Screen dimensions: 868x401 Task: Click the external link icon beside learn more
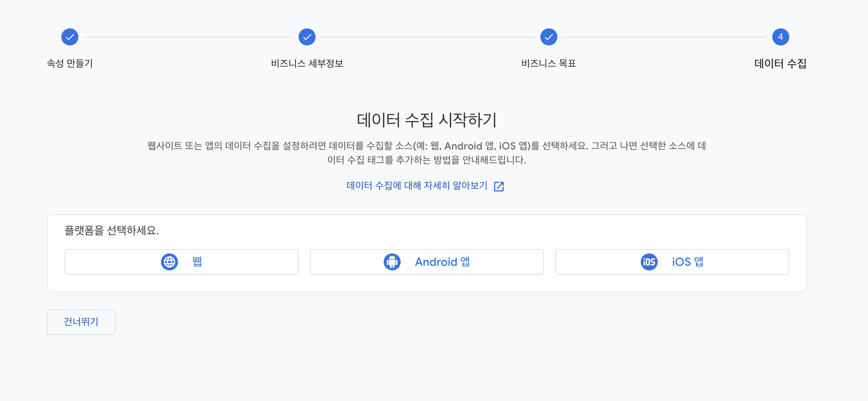(x=499, y=186)
